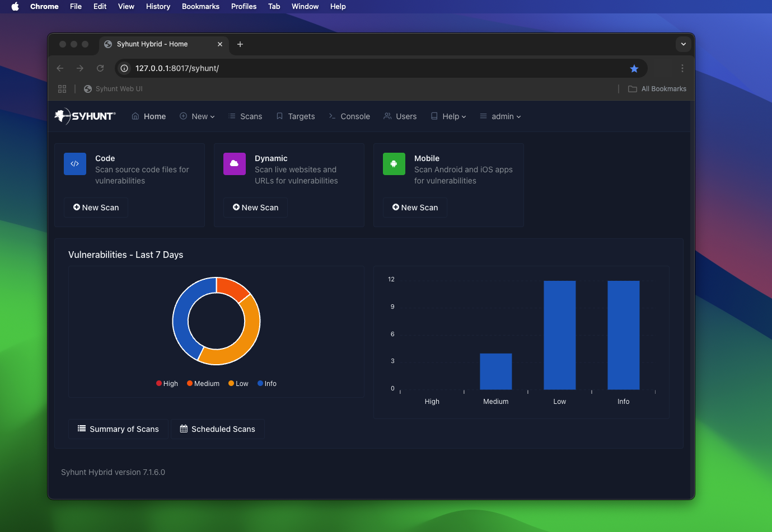Image resolution: width=772 pixels, height=532 pixels.
Task: Expand the Help dropdown menu
Action: pyautogui.click(x=448, y=116)
